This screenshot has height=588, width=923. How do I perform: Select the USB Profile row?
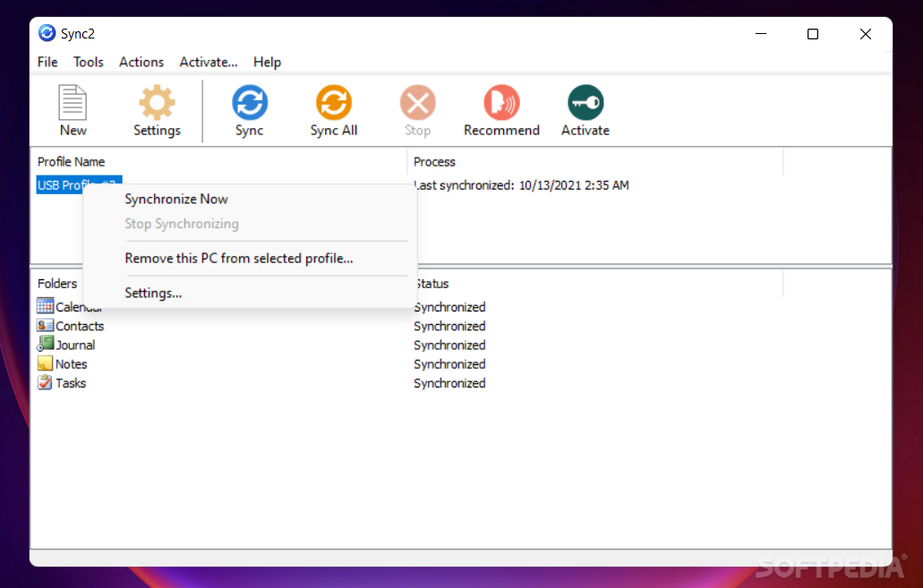(79, 185)
